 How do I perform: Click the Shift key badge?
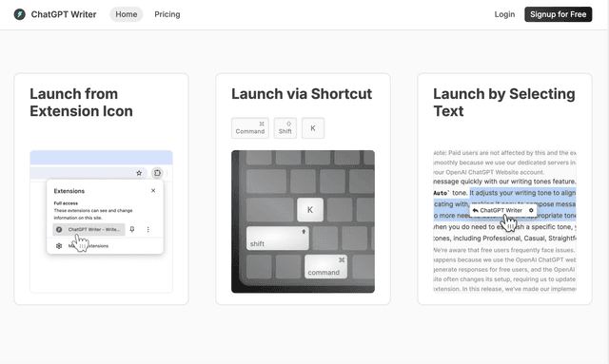[285, 128]
